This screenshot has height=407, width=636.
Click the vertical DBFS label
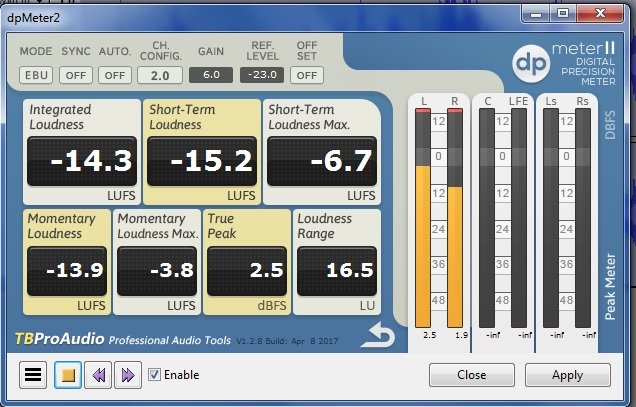(610, 125)
